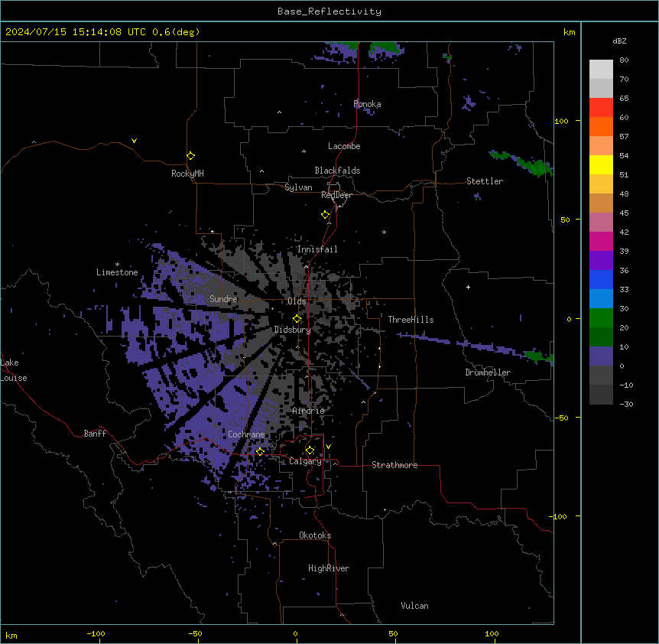Click the Strathmore town label
Viewport: 659px width, 644px height.
(x=394, y=465)
